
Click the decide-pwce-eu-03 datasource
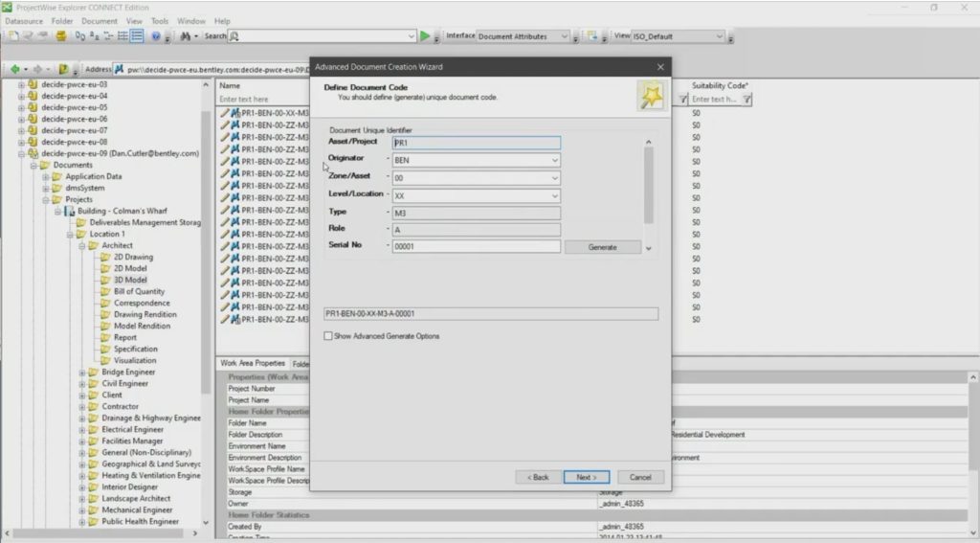74,84
